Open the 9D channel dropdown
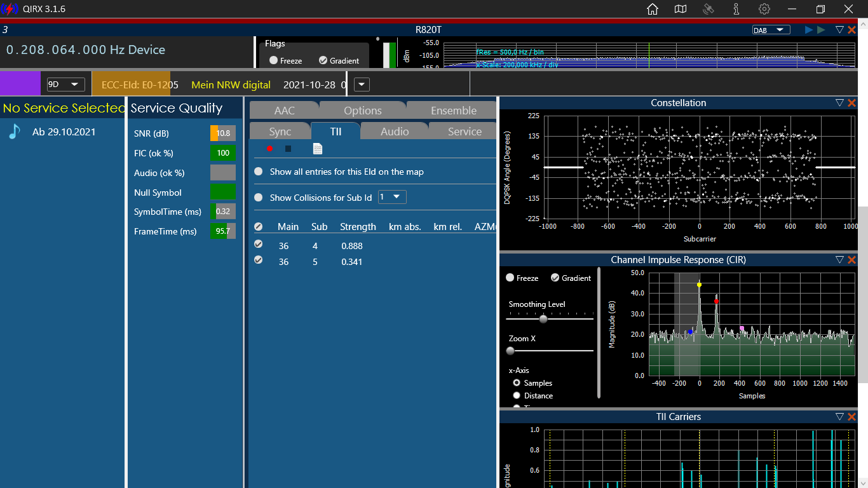 pyautogui.click(x=66, y=84)
